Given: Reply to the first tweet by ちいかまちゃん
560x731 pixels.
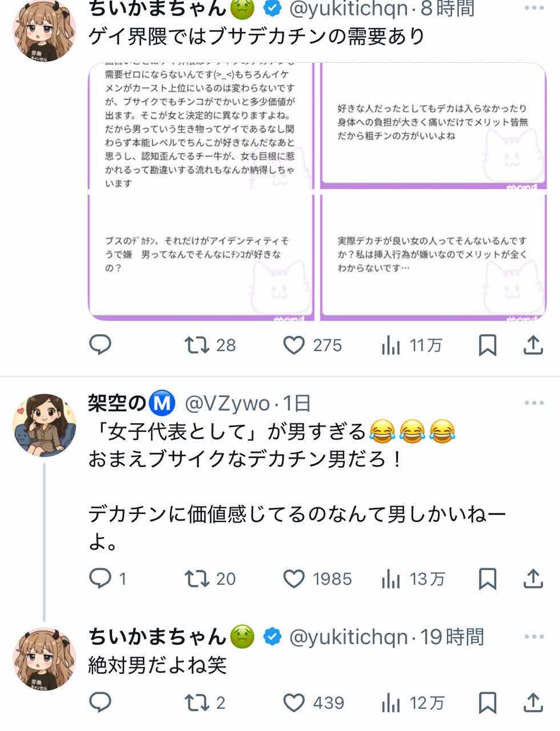Looking at the screenshot, I should 100,345.
